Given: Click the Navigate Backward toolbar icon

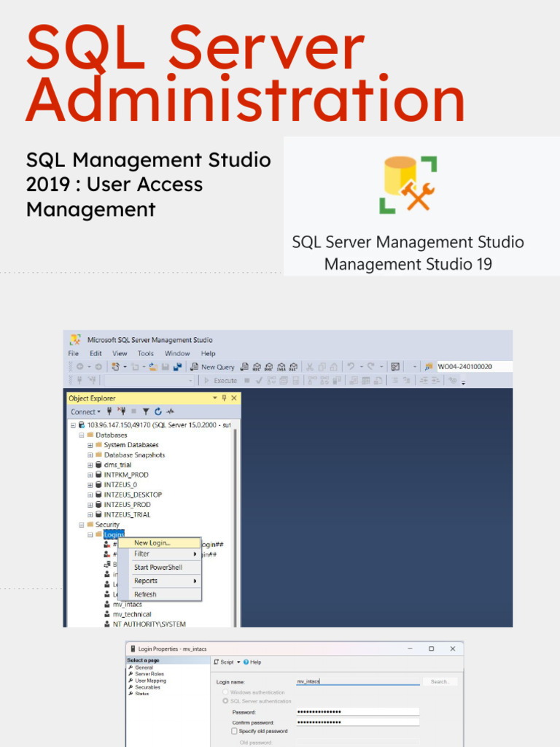Looking at the screenshot, I should pos(80,367).
